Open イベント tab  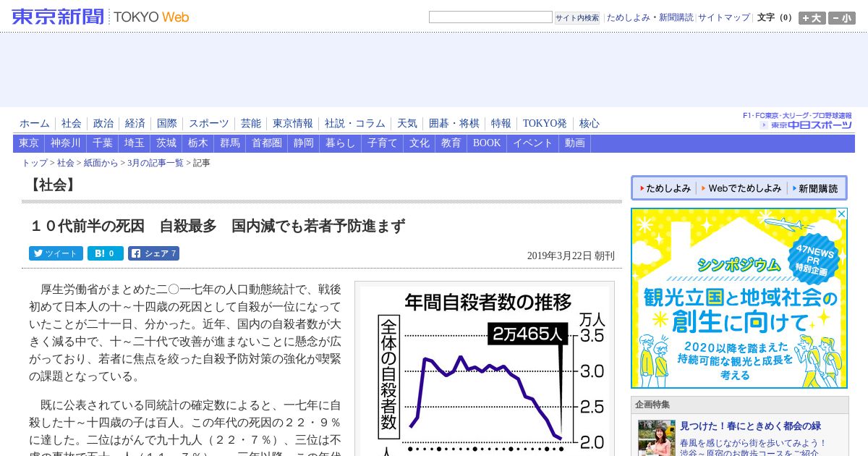pos(533,143)
